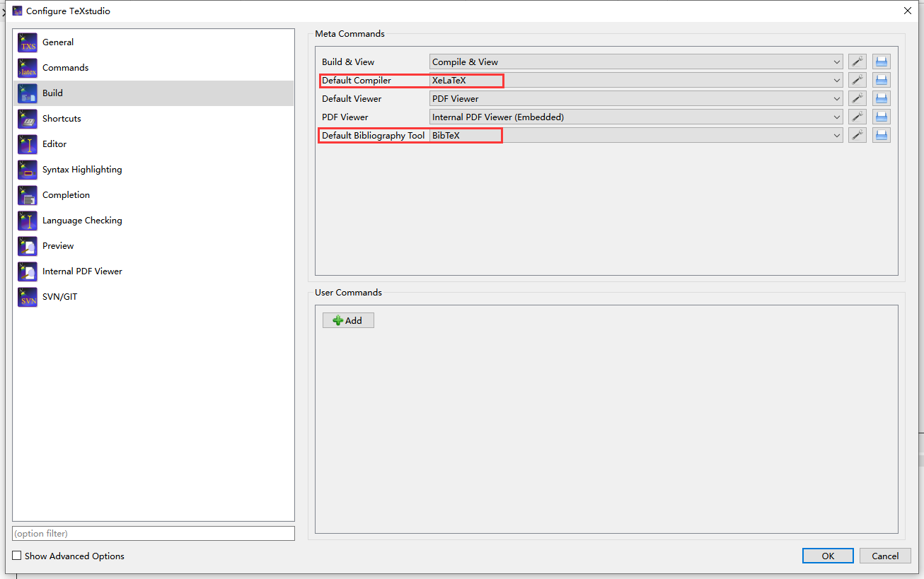This screenshot has height=579, width=924.
Task: Configure Default Compiler with wrench icon
Action: click(857, 81)
